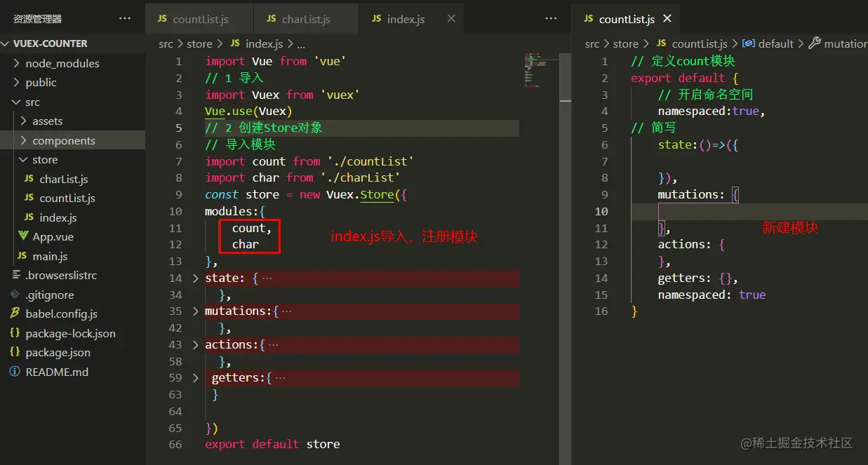Click info icon beside README.md
868x465 pixels.
14,372
